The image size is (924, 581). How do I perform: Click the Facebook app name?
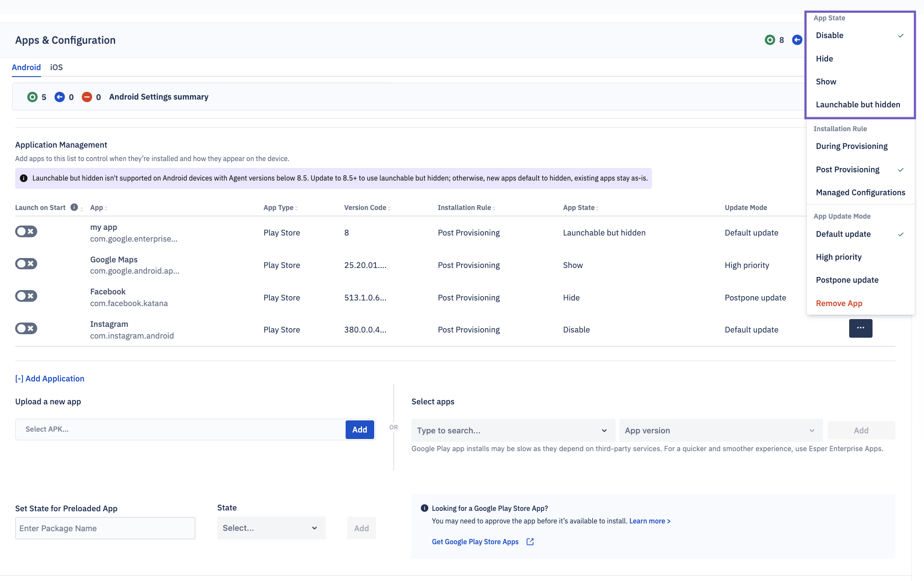[108, 292]
